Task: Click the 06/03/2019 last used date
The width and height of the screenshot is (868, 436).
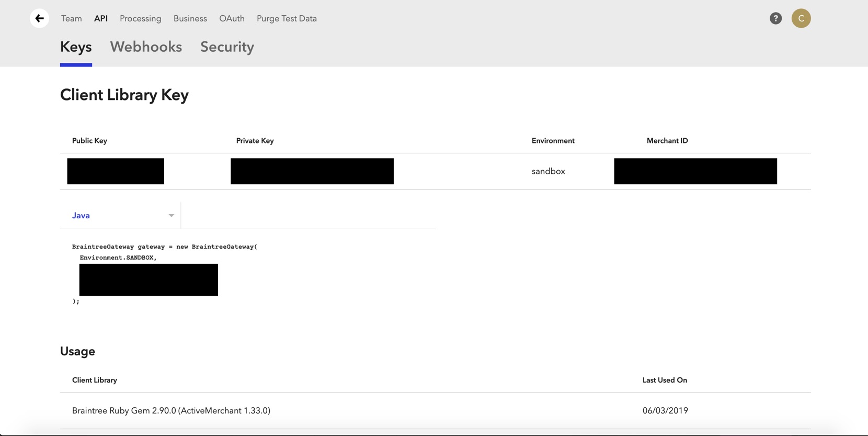Action: (x=665, y=411)
